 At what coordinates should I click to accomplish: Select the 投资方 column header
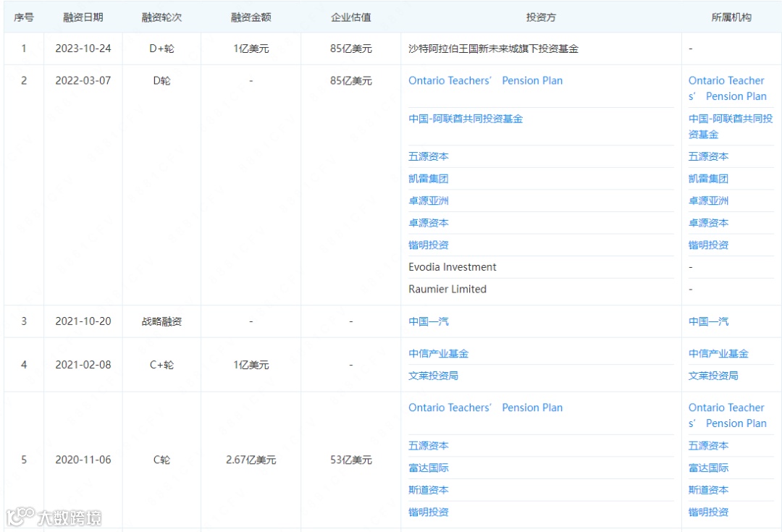coord(541,17)
